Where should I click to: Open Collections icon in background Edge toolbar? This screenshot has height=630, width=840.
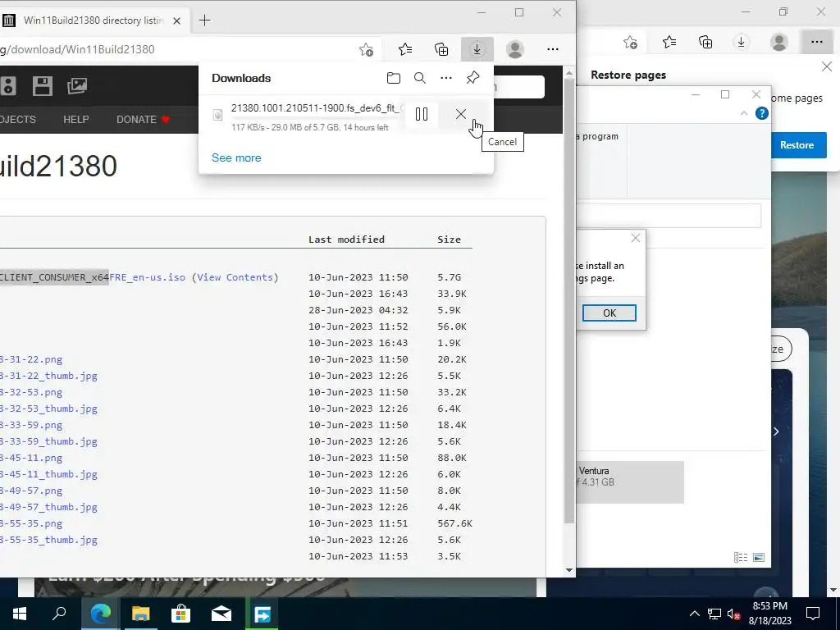click(705, 42)
